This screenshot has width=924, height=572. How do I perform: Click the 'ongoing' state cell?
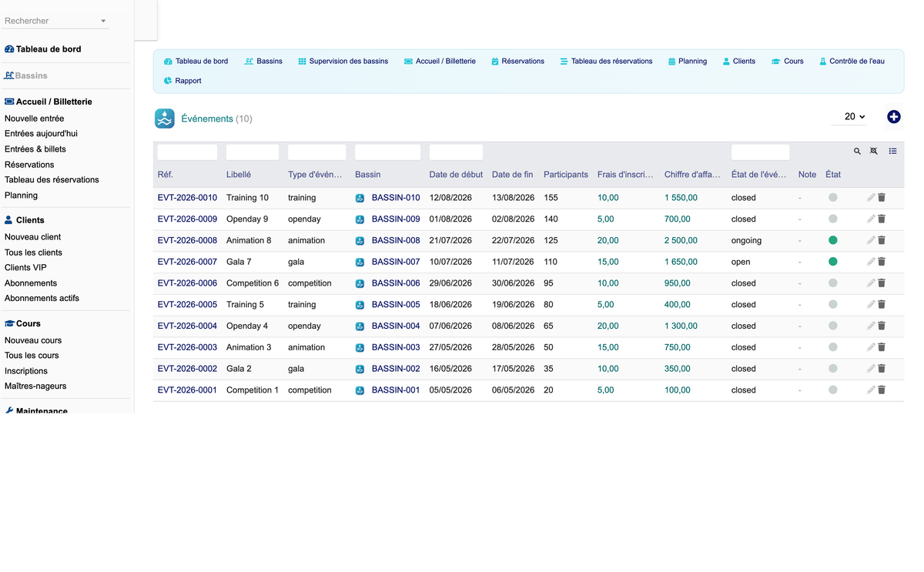pos(746,241)
